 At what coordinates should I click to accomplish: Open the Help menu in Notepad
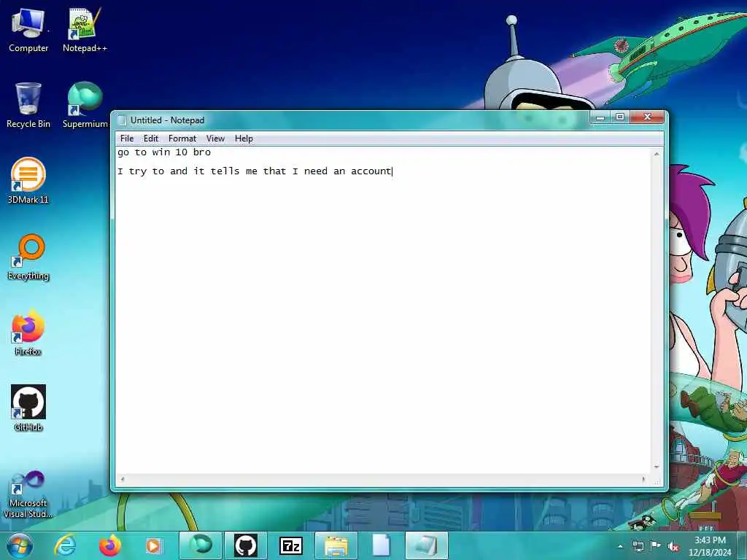click(x=244, y=139)
